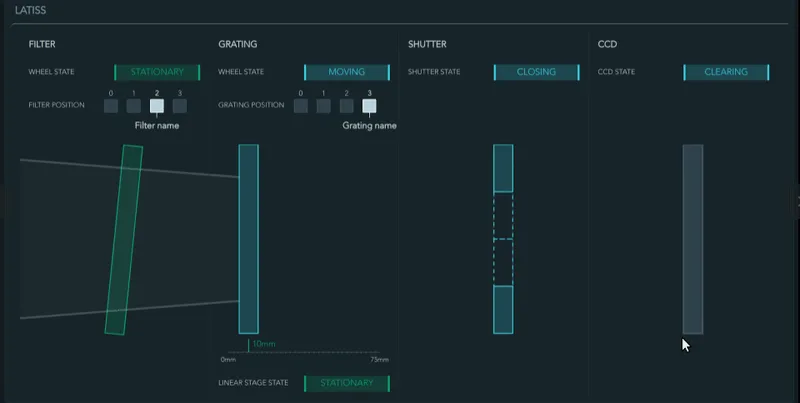Click the GRATING section heading
The height and width of the screenshot is (403, 800).
click(x=238, y=44)
